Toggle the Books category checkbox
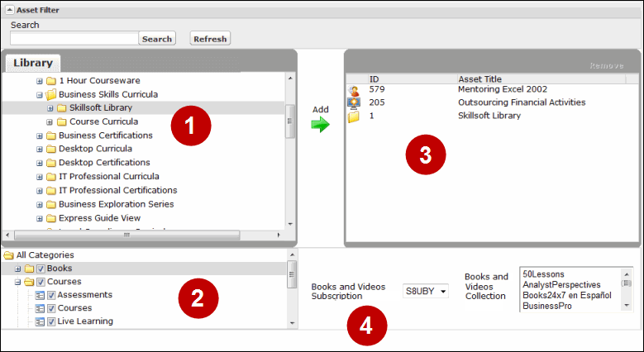 40,269
